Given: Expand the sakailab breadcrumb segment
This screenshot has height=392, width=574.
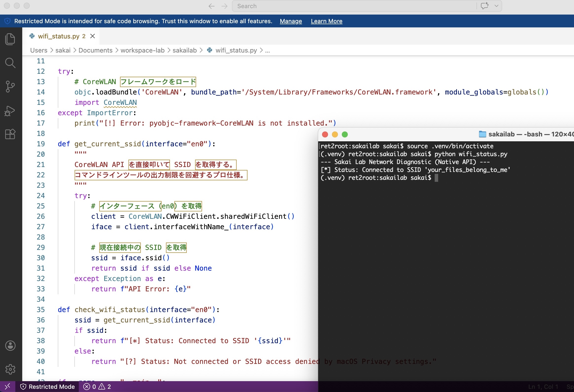Looking at the screenshot, I should point(184,50).
